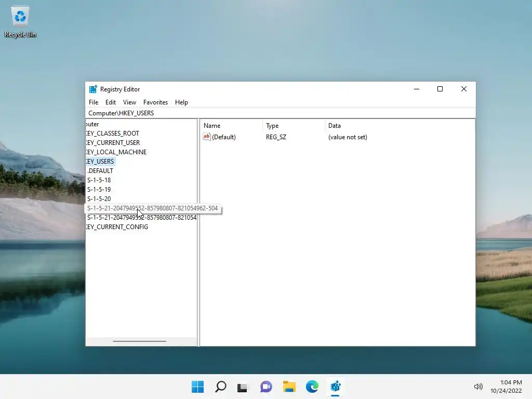Select the S-1-5-20 subkey

pos(99,199)
